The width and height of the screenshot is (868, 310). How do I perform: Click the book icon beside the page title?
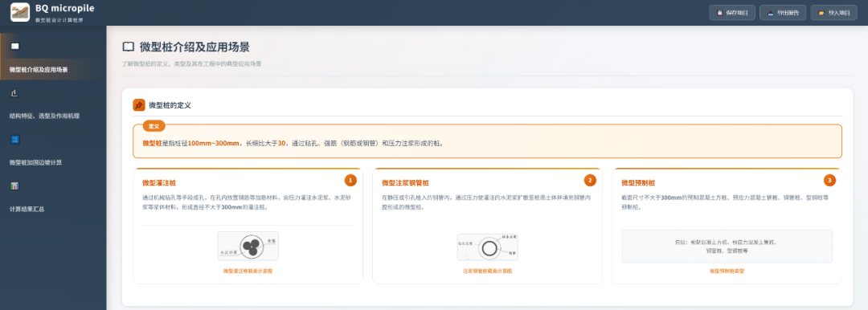128,47
